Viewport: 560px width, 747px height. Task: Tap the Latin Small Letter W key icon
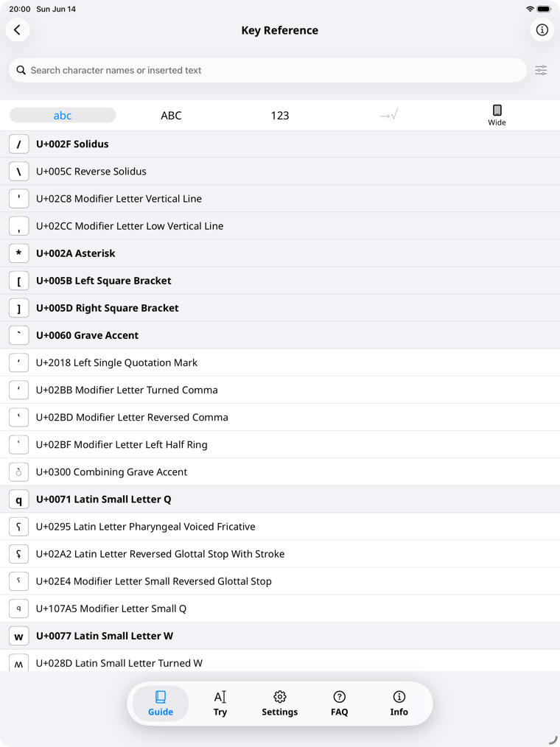point(19,636)
